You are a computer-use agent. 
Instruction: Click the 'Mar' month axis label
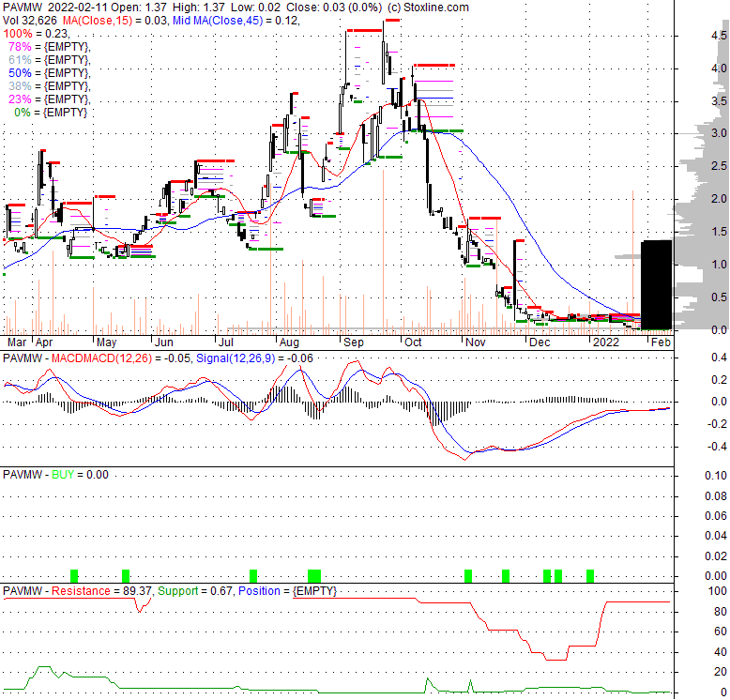click(17, 342)
